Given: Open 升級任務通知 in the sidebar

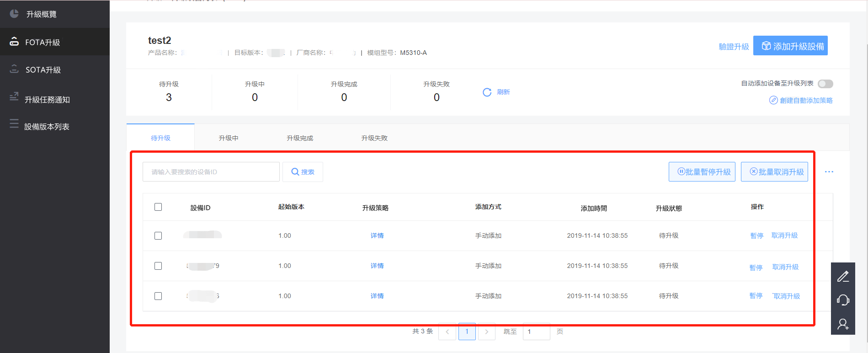Looking at the screenshot, I should point(47,99).
